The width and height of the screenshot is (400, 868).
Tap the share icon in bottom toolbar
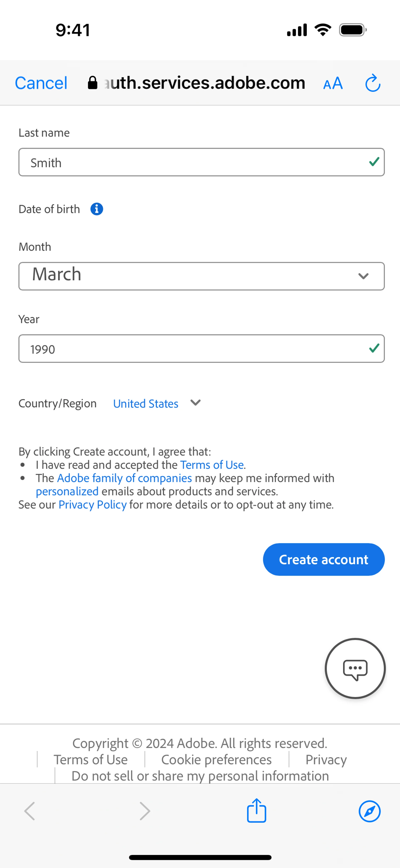click(x=257, y=811)
